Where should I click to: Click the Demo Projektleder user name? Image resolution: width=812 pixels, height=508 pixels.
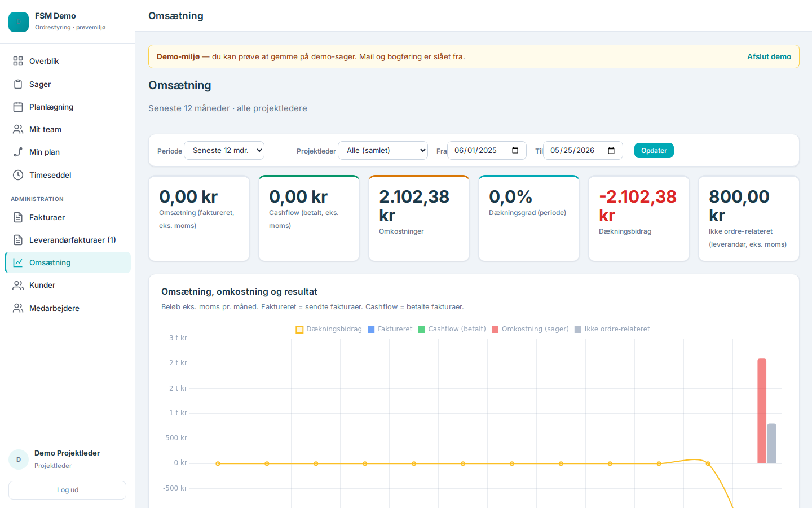click(x=67, y=453)
